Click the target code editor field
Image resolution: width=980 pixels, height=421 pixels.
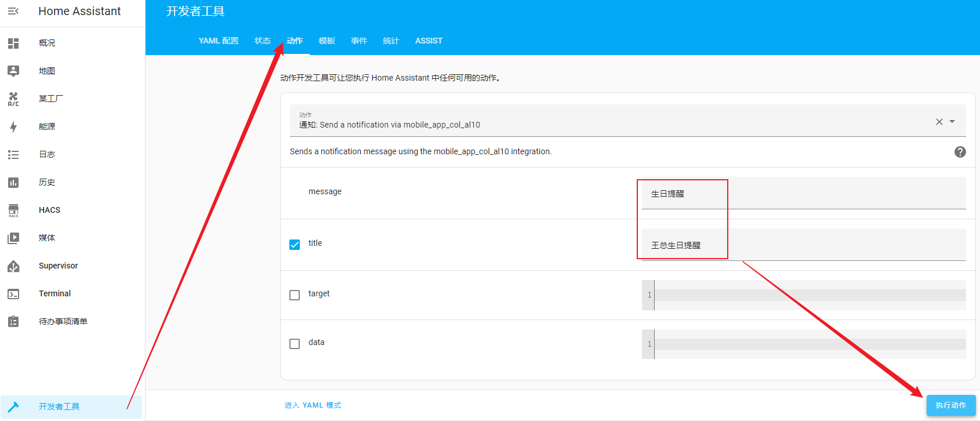coord(804,295)
